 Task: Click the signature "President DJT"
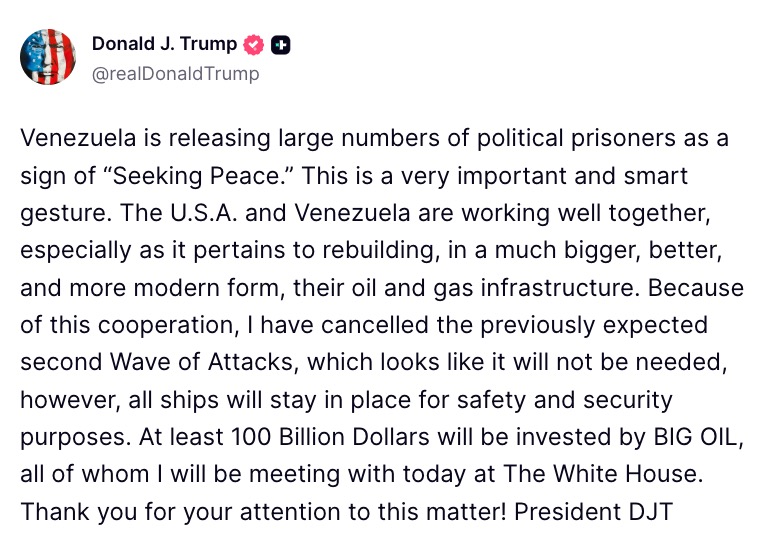point(609,514)
